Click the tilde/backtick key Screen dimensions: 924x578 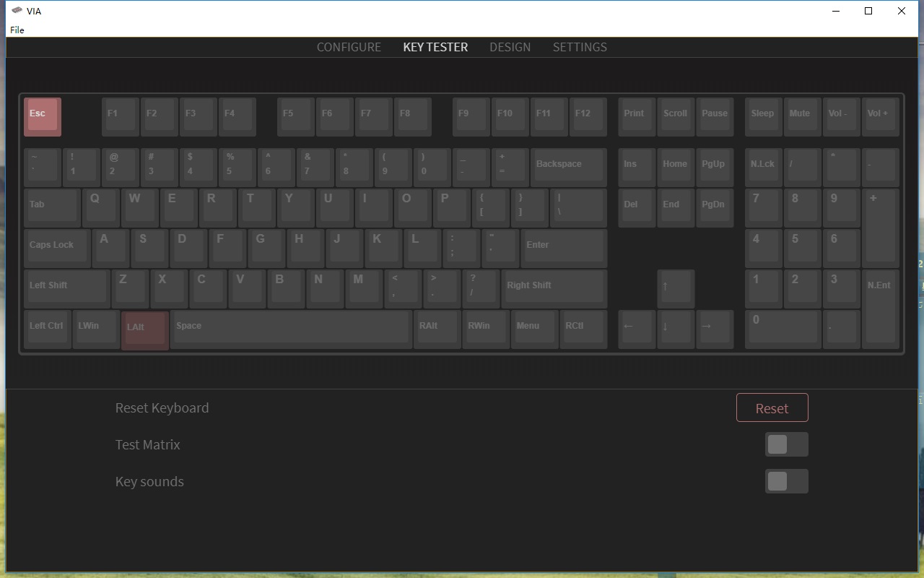coord(43,168)
